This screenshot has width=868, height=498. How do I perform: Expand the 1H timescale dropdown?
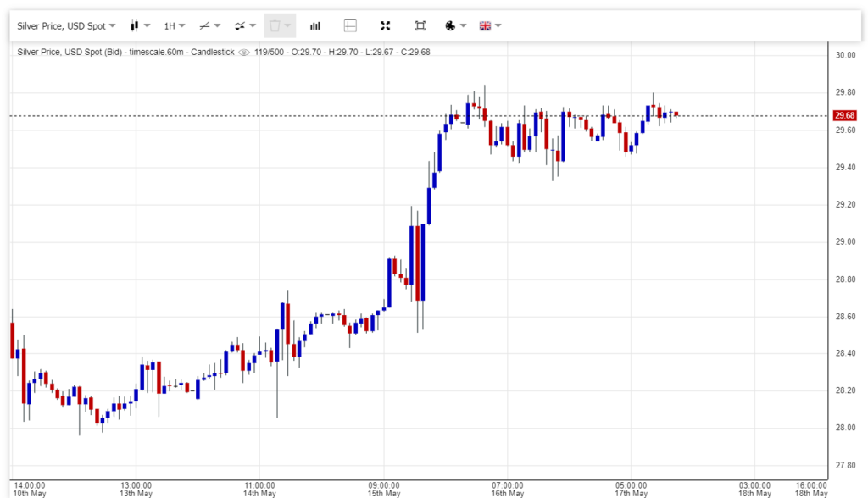175,25
